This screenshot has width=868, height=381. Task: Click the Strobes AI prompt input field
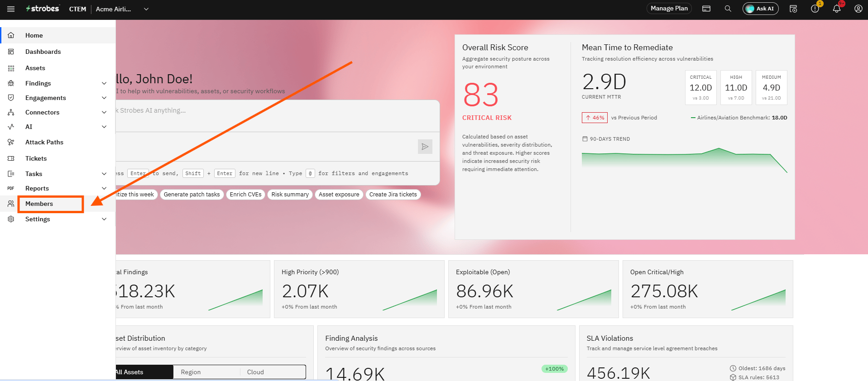point(277,116)
